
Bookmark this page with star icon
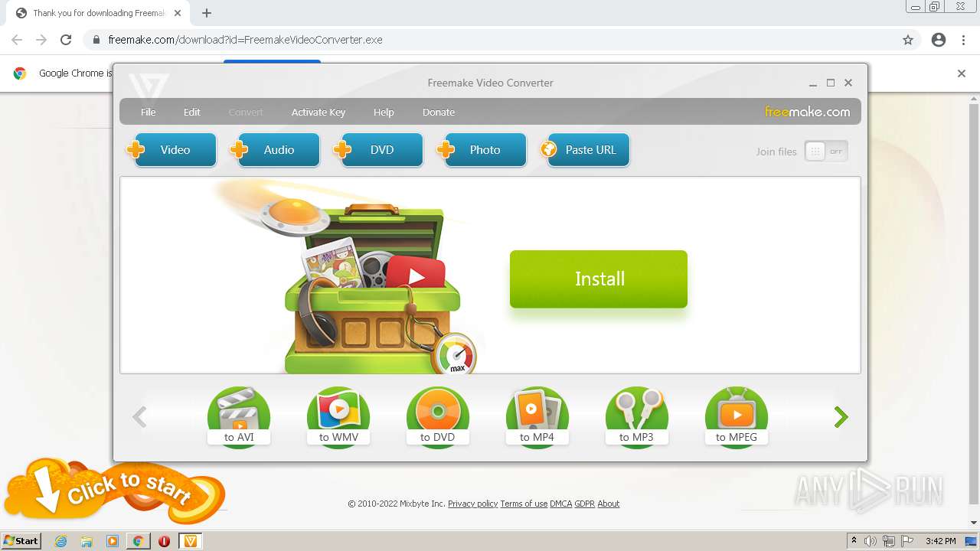point(908,40)
